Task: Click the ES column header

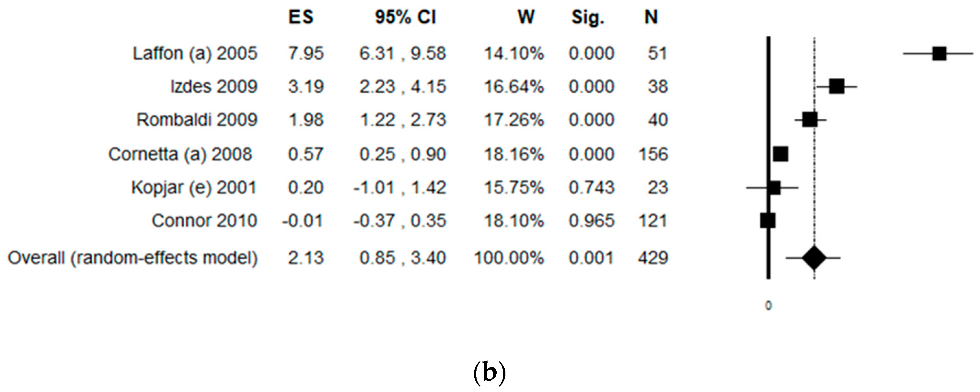Action: coord(301,17)
